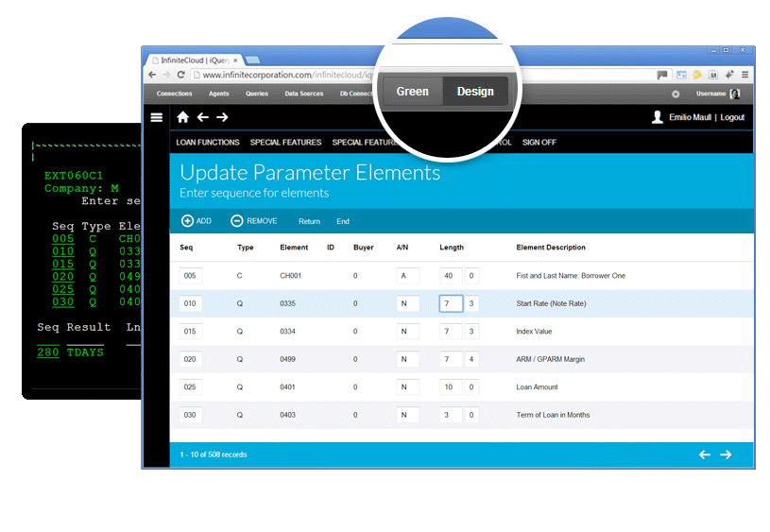Click the Username avatar picture
770x532 pixels.
point(735,94)
